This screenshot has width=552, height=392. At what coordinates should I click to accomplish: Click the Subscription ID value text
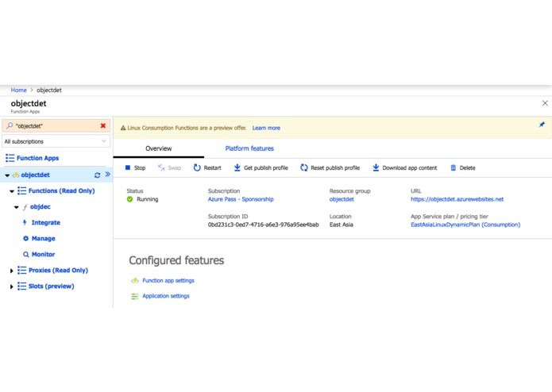[x=264, y=225]
